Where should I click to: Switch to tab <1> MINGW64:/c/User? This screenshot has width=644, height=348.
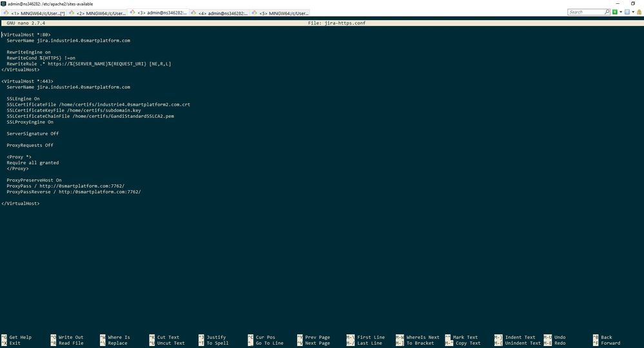pos(34,13)
